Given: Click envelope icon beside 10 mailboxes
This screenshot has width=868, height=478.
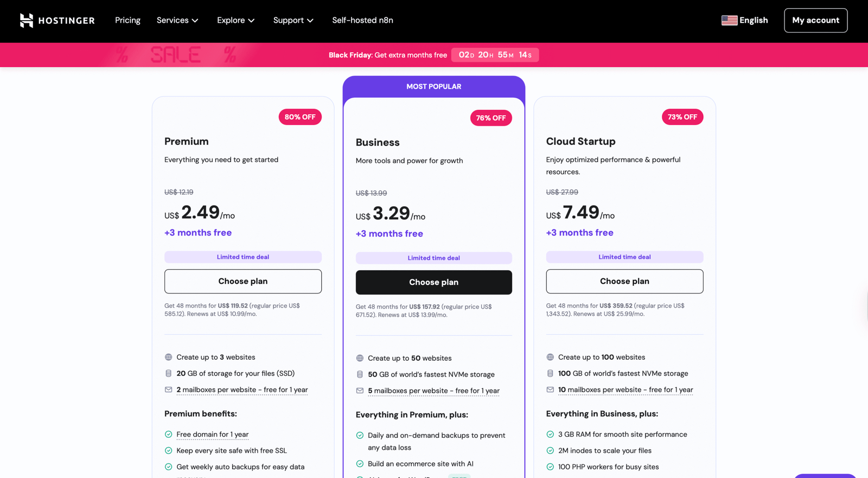Looking at the screenshot, I should click(550, 390).
